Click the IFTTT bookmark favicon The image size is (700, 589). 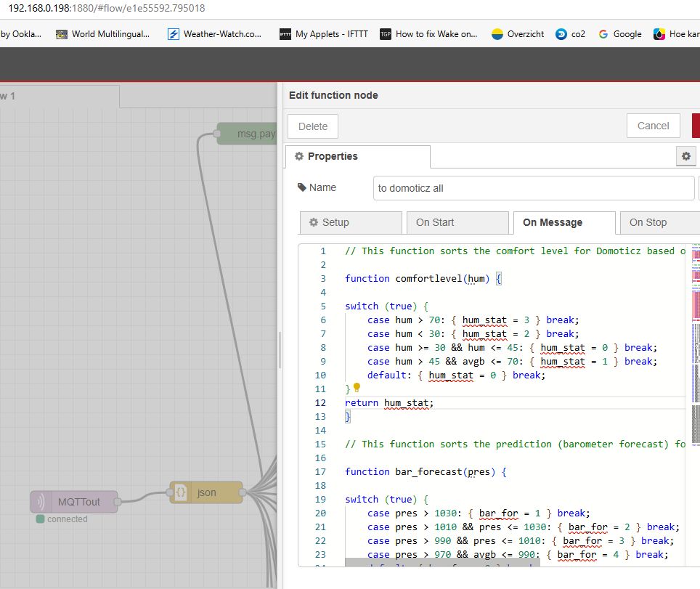coord(285,34)
